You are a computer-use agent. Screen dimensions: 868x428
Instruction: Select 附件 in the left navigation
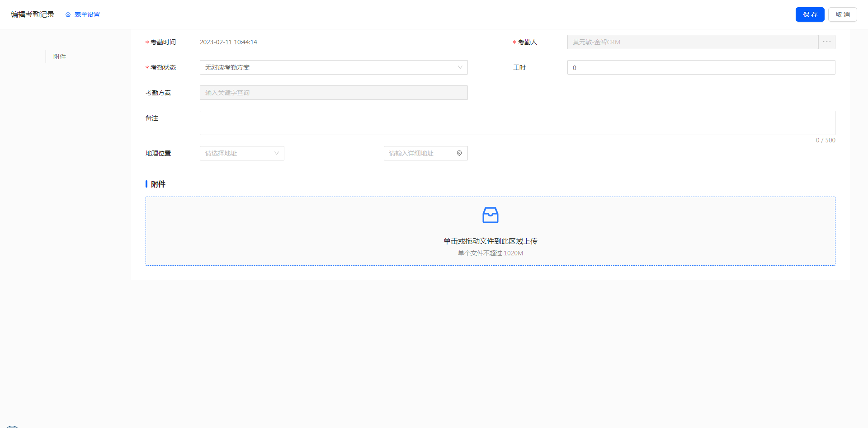point(60,56)
